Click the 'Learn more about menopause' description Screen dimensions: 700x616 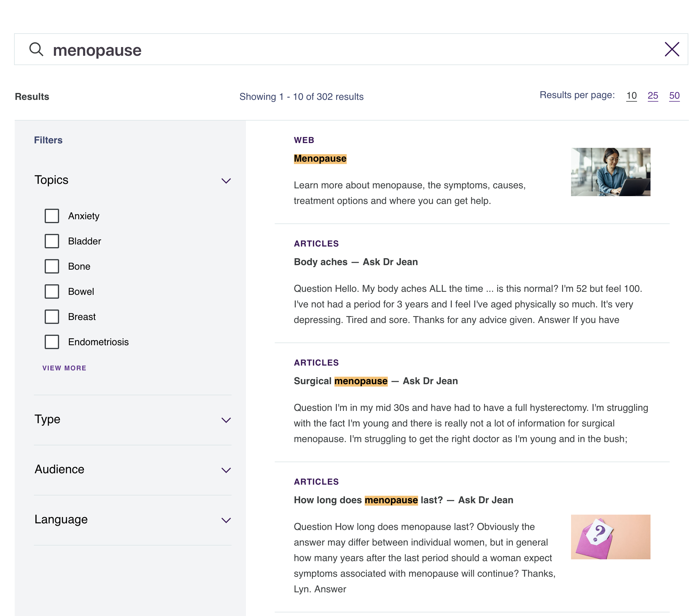pos(410,193)
